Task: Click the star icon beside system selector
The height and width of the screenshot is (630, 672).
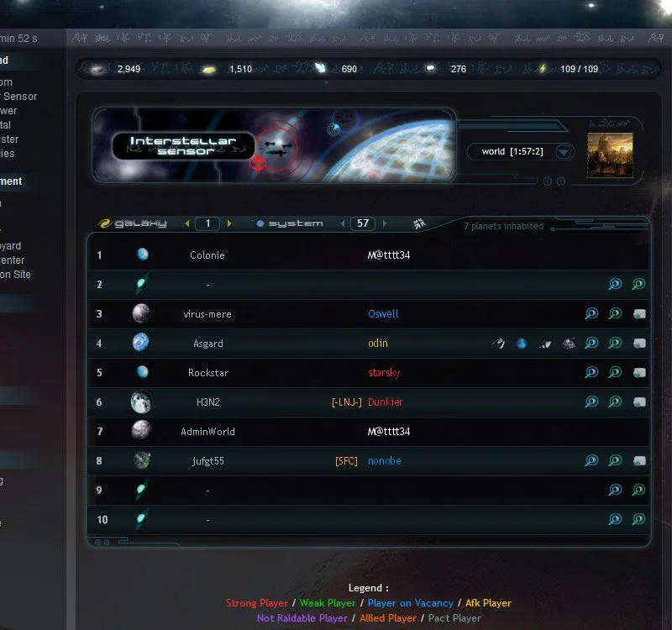Action: click(x=419, y=223)
